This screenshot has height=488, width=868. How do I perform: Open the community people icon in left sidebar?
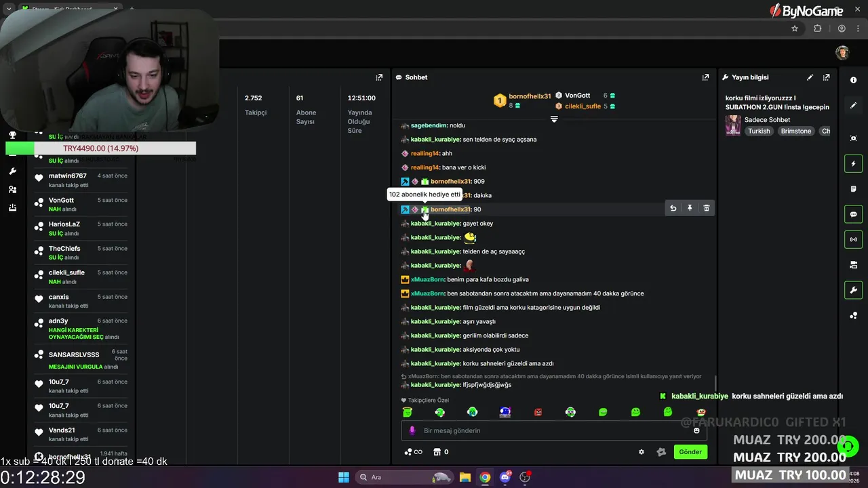tap(12, 190)
